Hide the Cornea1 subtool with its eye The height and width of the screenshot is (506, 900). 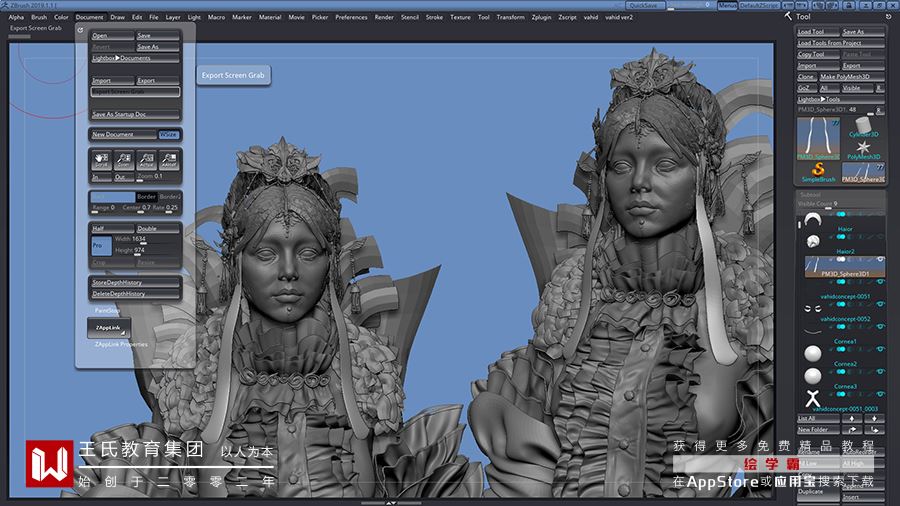(x=880, y=349)
